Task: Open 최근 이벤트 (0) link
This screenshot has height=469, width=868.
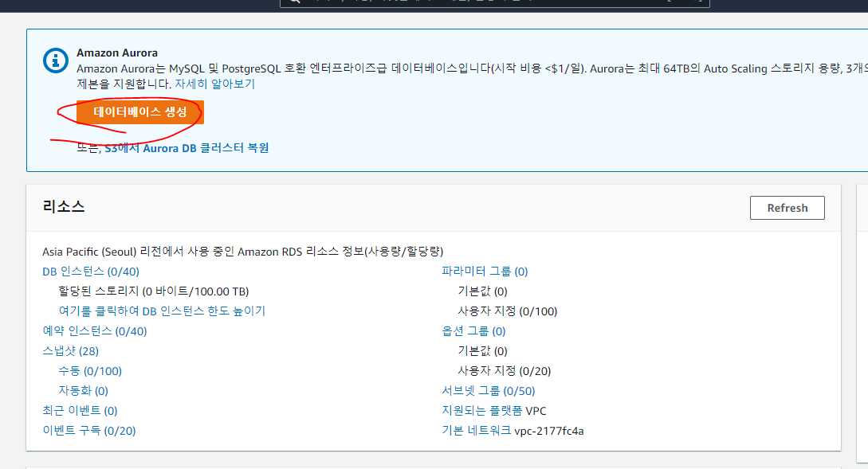Action: (81, 411)
